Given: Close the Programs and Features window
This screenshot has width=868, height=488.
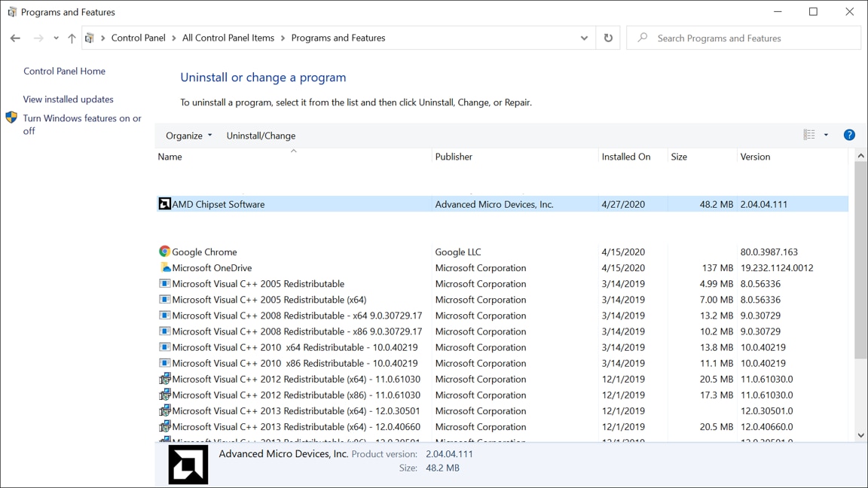Looking at the screenshot, I should (850, 11).
